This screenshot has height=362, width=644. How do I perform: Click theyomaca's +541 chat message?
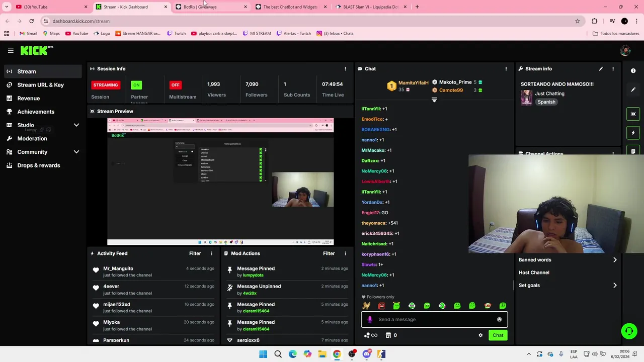(380, 223)
